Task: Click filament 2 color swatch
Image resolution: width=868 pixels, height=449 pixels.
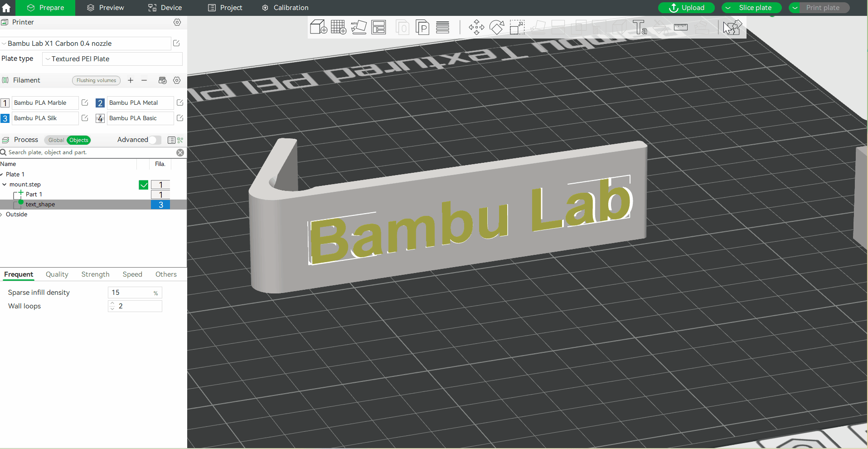Action: (x=100, y=103)
